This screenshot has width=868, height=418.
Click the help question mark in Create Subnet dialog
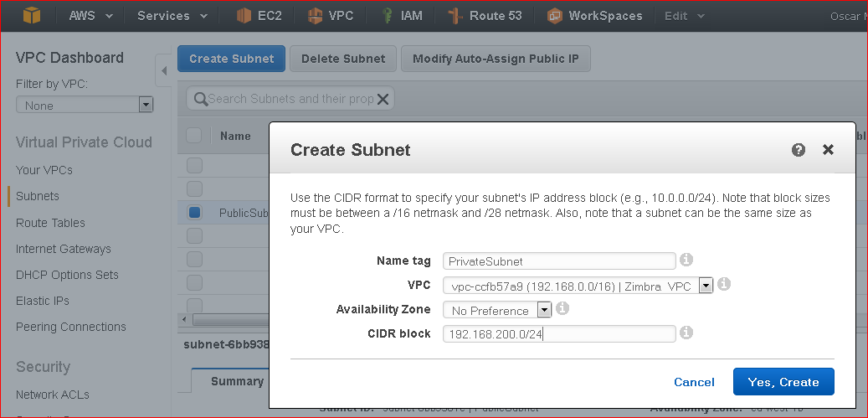click(x=799, y=149)
